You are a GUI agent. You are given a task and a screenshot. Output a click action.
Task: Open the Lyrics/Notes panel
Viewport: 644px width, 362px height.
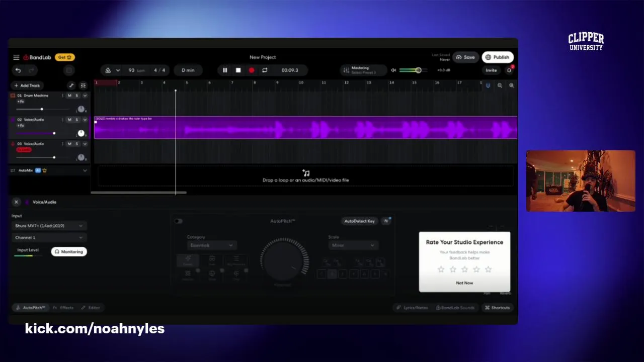412,308
